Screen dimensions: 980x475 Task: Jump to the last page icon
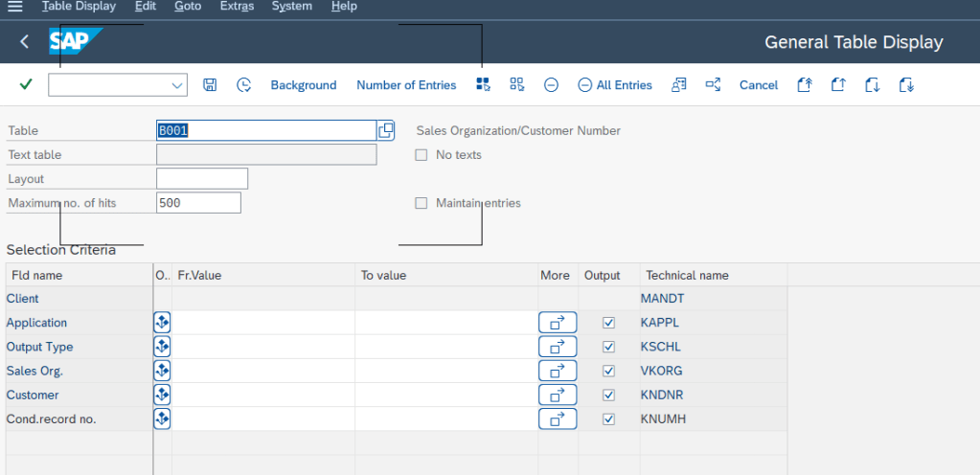(906, 85)
